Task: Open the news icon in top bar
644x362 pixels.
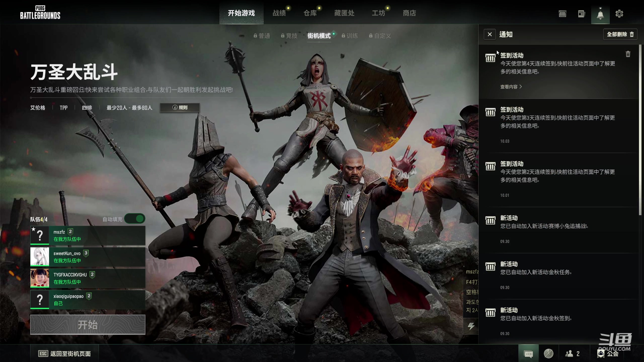Action: [581, 14]
